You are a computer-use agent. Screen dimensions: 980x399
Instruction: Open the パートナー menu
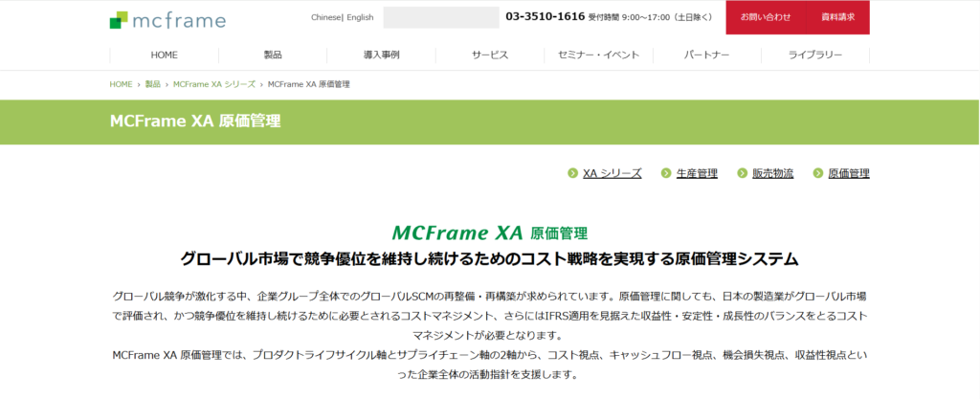[707, 55]
